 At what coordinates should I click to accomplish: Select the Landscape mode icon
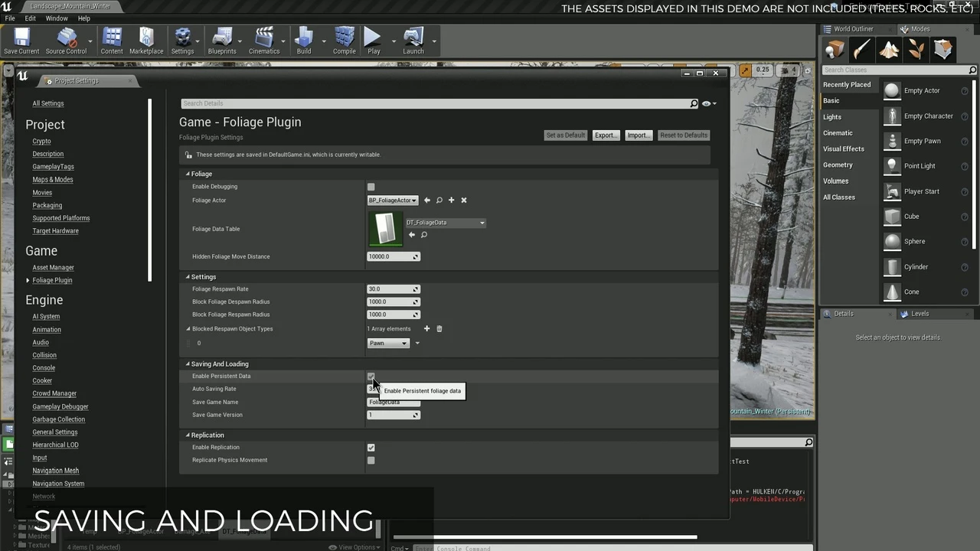[889, 50]
